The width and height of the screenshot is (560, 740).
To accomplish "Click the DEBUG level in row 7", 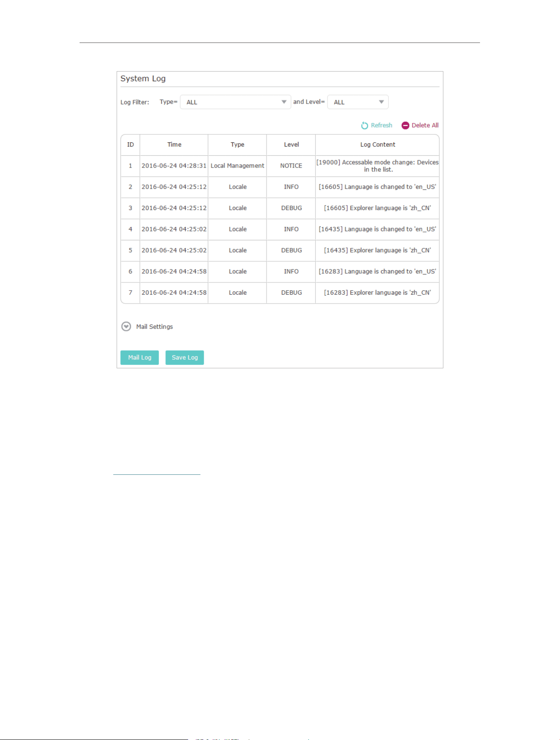I will pos(291,293).
